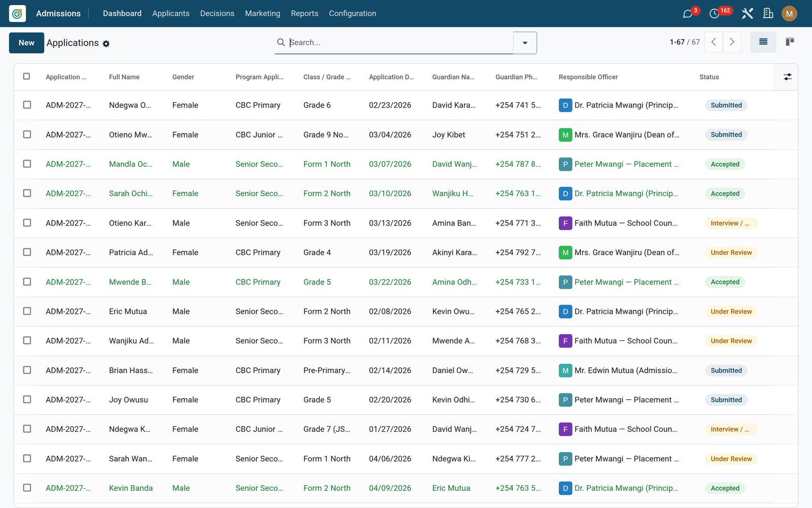Open optional columns adjust icon
812x508 pixels.
point(787,77)
